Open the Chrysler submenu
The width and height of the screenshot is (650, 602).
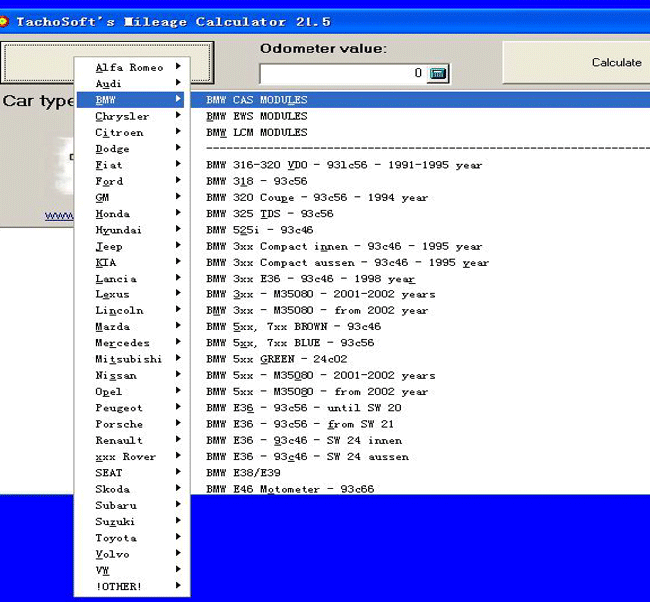[x=131, y=116]
